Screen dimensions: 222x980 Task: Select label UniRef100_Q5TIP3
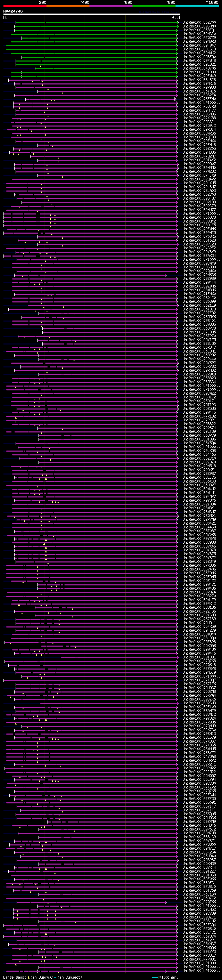click(199, 405)
